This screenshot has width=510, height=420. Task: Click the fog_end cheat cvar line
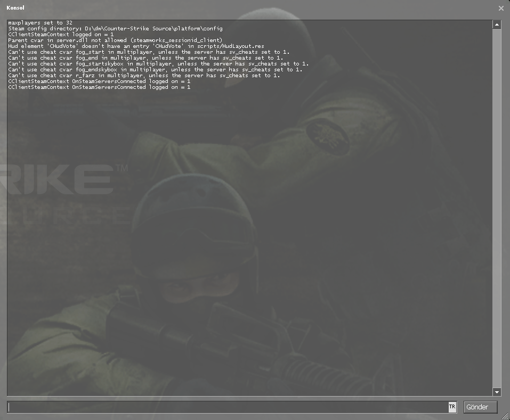pos(145,58)
